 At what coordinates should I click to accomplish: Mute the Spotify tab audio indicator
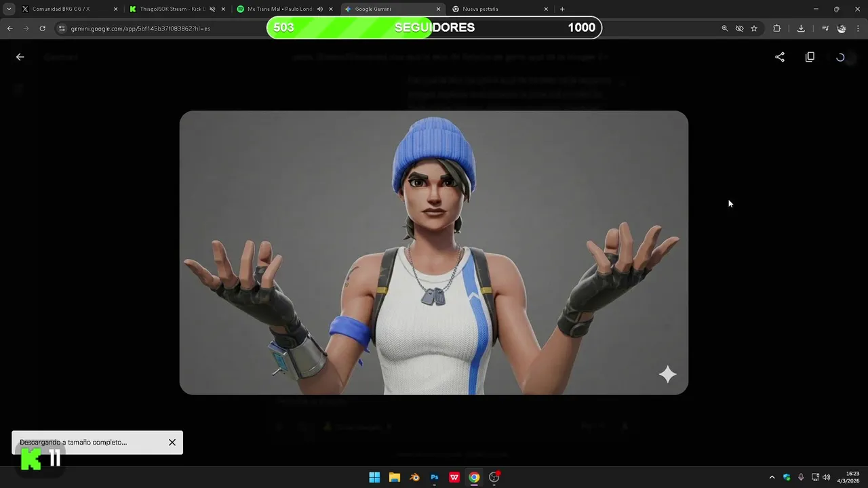tap(320, 9)
